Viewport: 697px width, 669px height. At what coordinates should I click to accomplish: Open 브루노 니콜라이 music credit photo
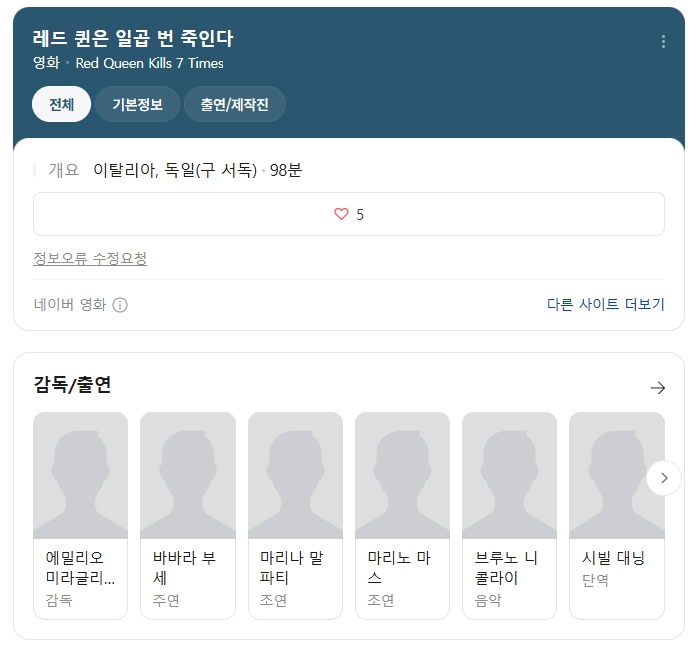click(x=509, y=476)
